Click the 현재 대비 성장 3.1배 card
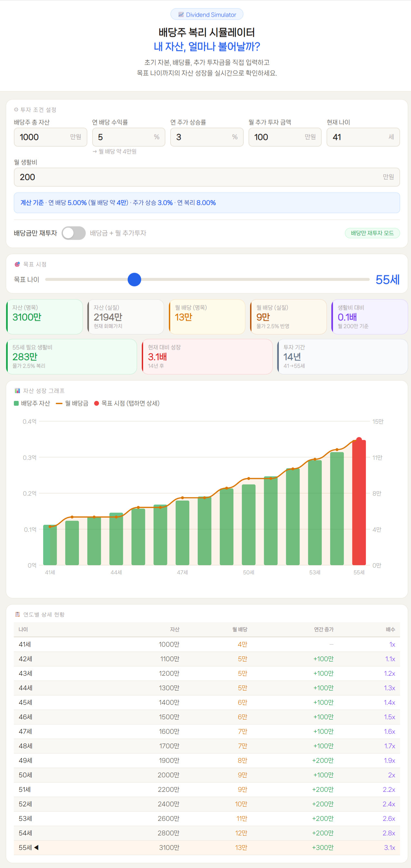This screenshot has width=411, height=868. click(207, 356)
